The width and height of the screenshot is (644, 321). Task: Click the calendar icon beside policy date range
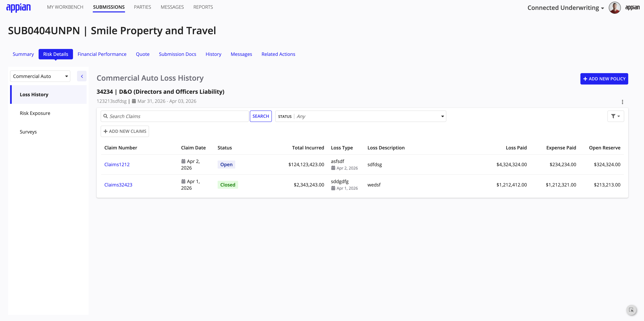click(134, 101)
